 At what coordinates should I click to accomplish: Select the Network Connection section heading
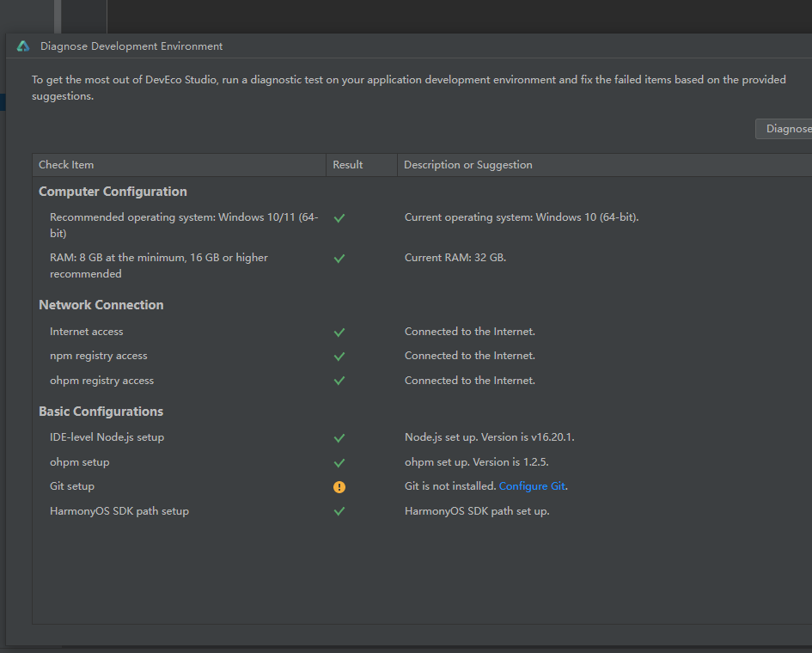click(x=101, y=305)
